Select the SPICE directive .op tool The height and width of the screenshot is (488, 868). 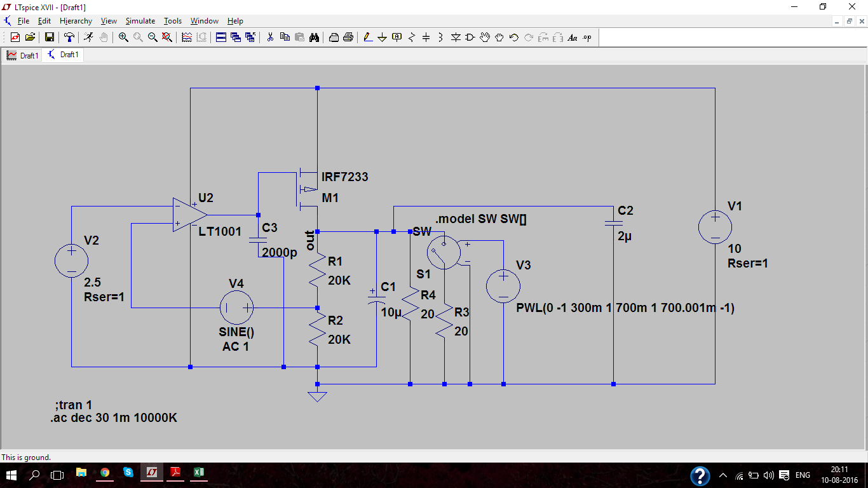tap(587, 37)
